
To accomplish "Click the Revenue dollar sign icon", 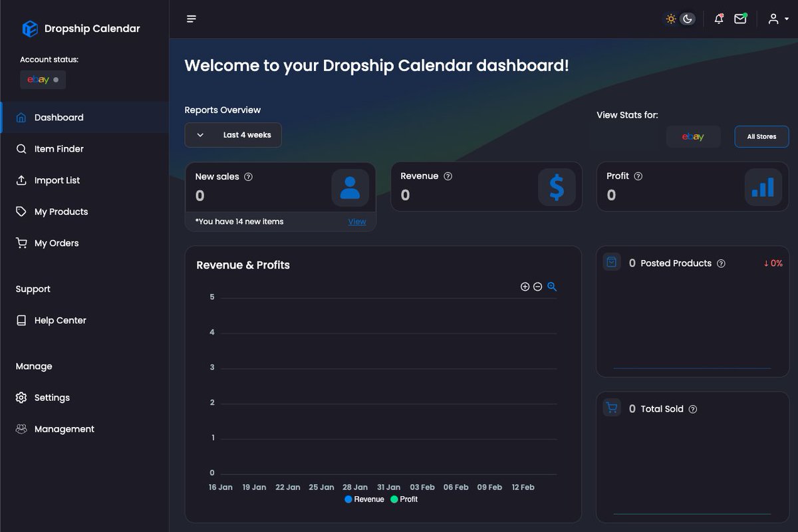I will click(557, 187).
